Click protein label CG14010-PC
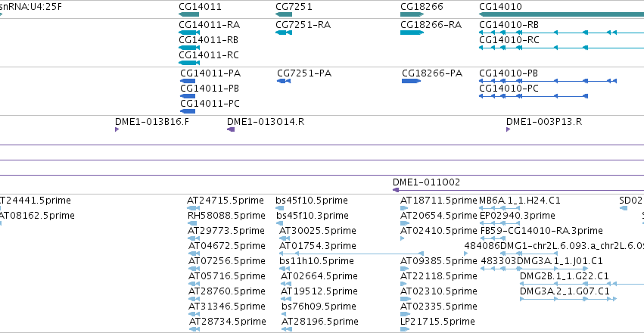The width and height of the screenshot is (644, 333). pos(509,89)
